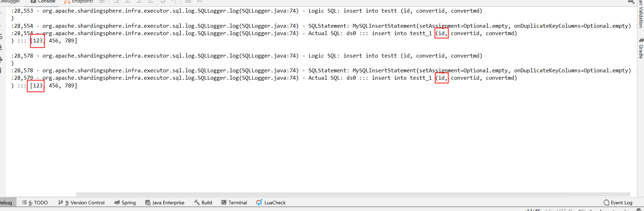Open the Endpoints tab
Screen dimensions: 644x211
(78, 1)
